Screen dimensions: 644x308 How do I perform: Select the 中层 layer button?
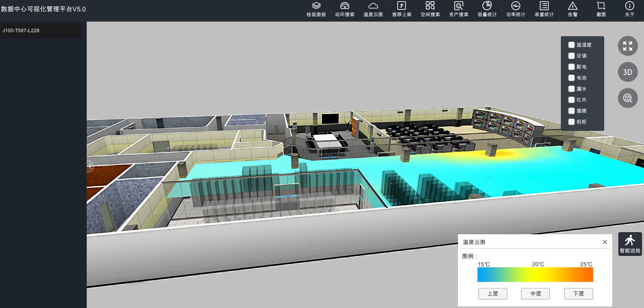coord(536,294)
